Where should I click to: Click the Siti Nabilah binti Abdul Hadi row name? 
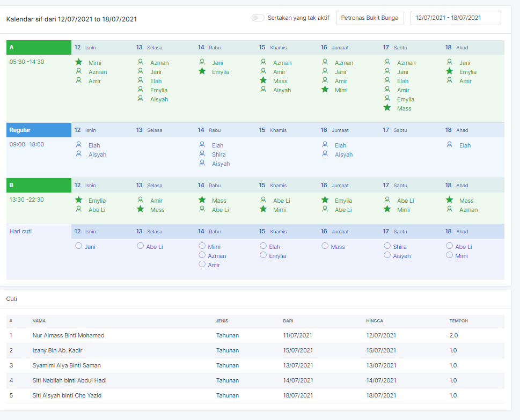(70, 380)
